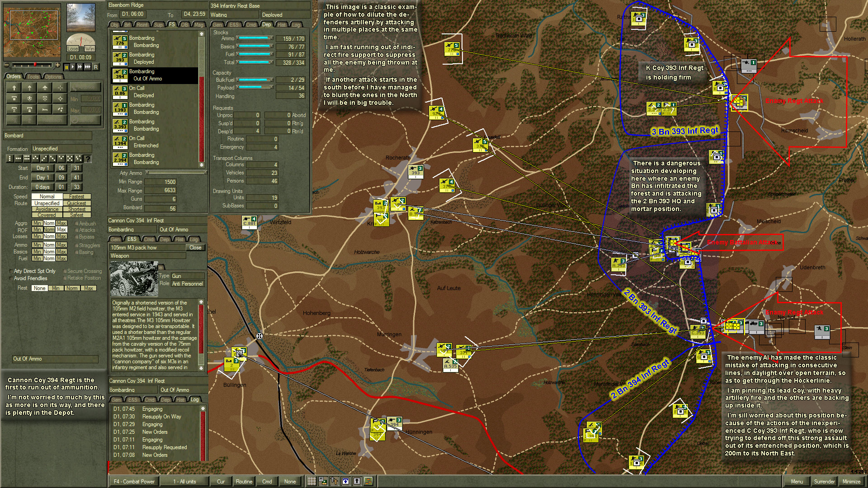Set Rest to Norm

point(72,288)
